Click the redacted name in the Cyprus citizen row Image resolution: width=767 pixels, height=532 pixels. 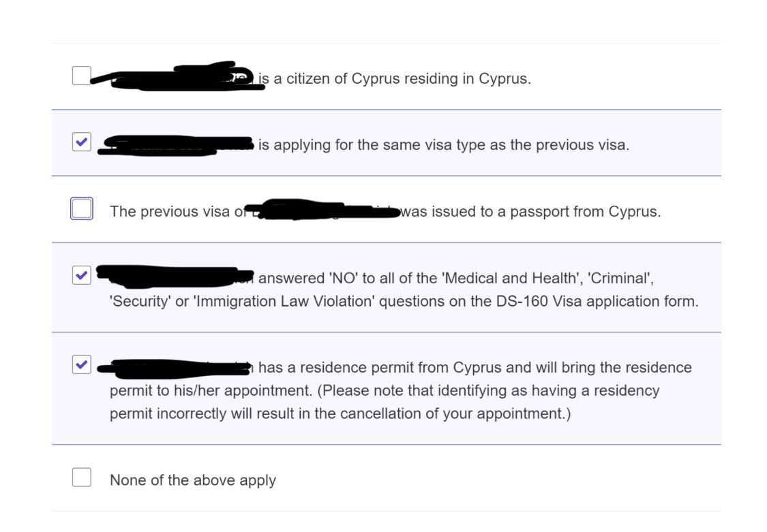[x=181, y=78]
